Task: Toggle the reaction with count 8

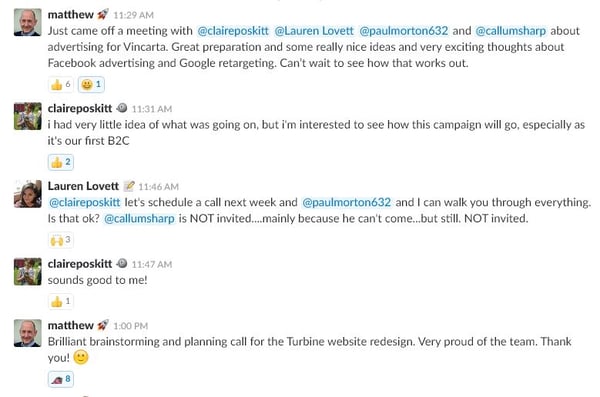Action: (61, 379)
